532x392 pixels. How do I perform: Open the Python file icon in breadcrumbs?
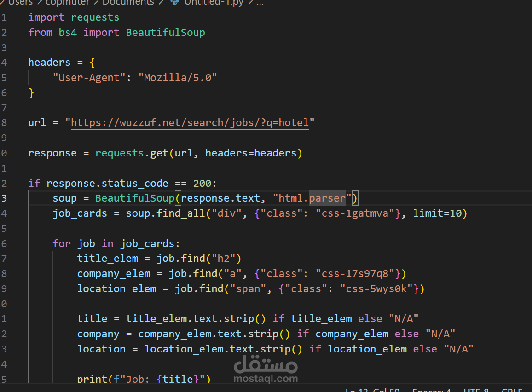(x=175, y=2)
